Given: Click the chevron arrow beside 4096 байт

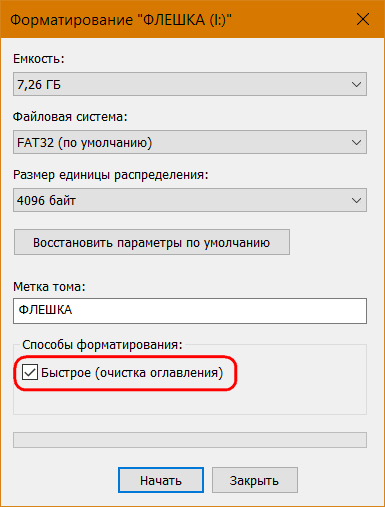Looking at the screenshot, I should point(356,201).
